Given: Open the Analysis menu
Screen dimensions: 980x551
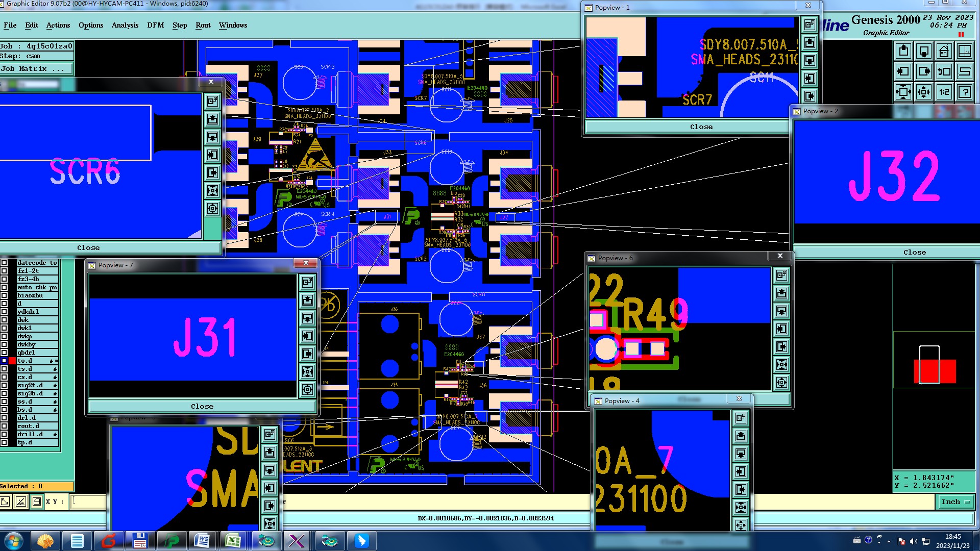Looking at the screenshot, I should click(125, 25).
